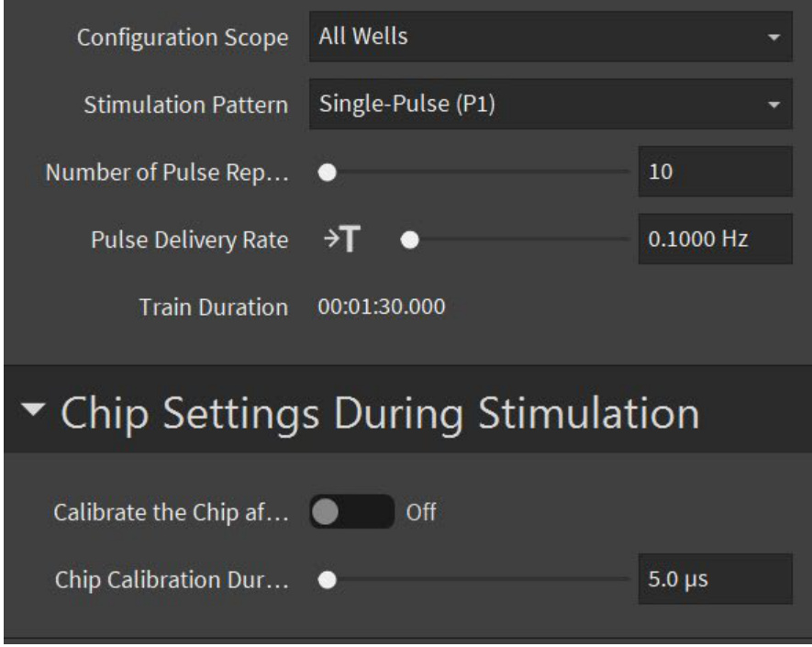Click the Number of Pulse Repetitions slider handle
This screenshot has width=812, height=647.
[328, 172]
